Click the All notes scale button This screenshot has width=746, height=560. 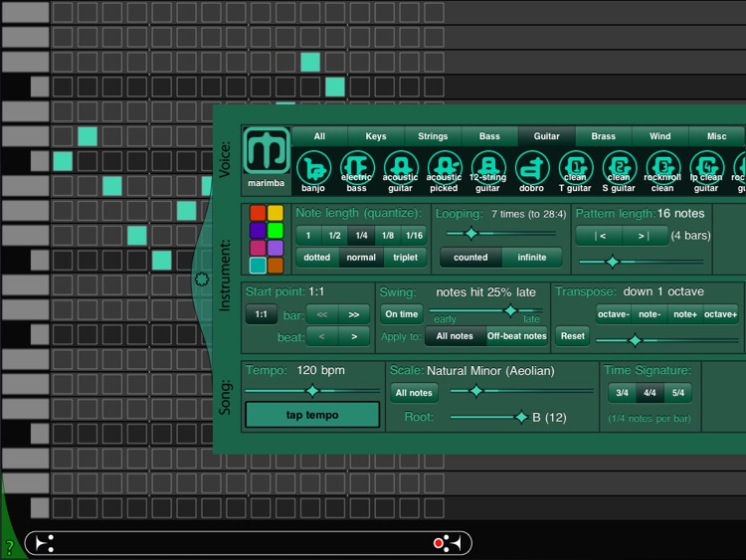(x=414, y=393)
